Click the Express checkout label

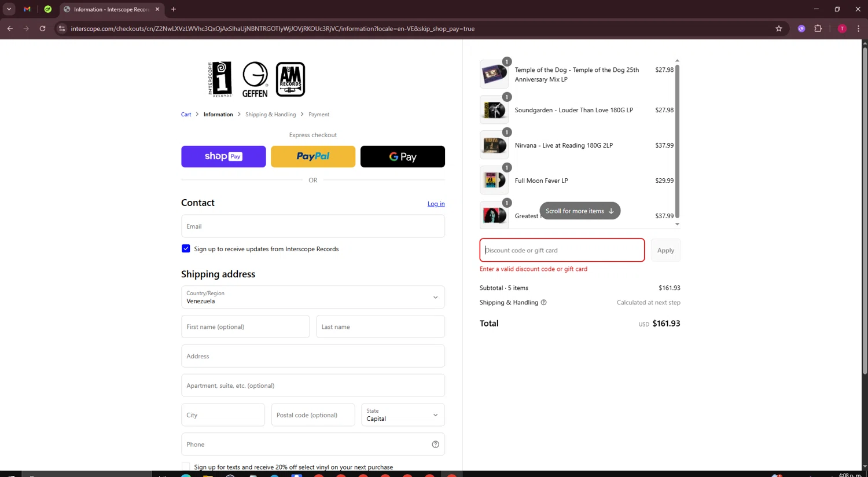pyautogui.click(x=313, y=135)
